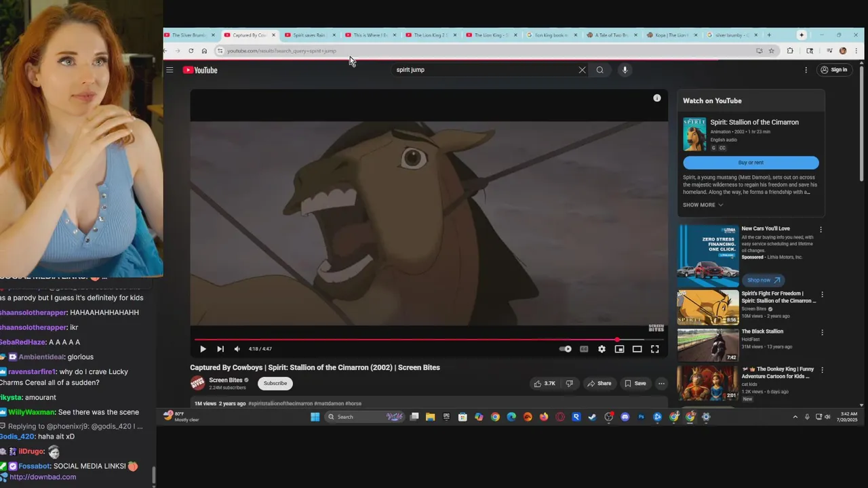Switch to Spirit saves Rain tab

(310, 35)
